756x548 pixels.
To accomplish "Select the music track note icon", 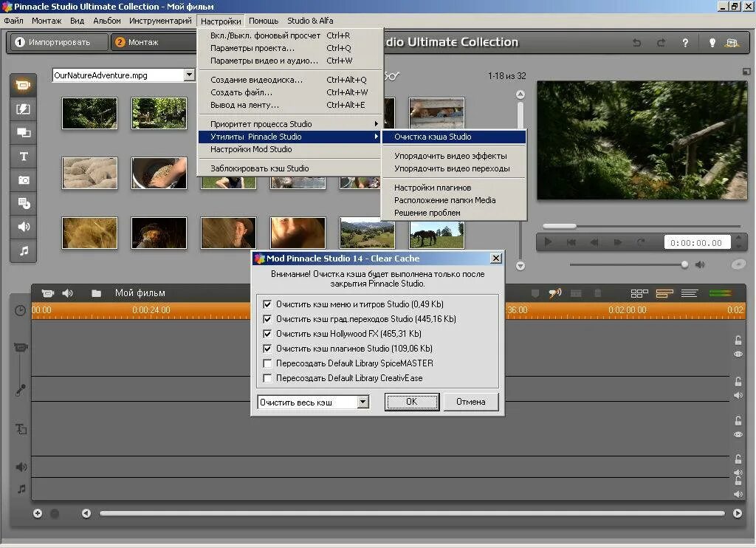I will [x=21, y=489].
